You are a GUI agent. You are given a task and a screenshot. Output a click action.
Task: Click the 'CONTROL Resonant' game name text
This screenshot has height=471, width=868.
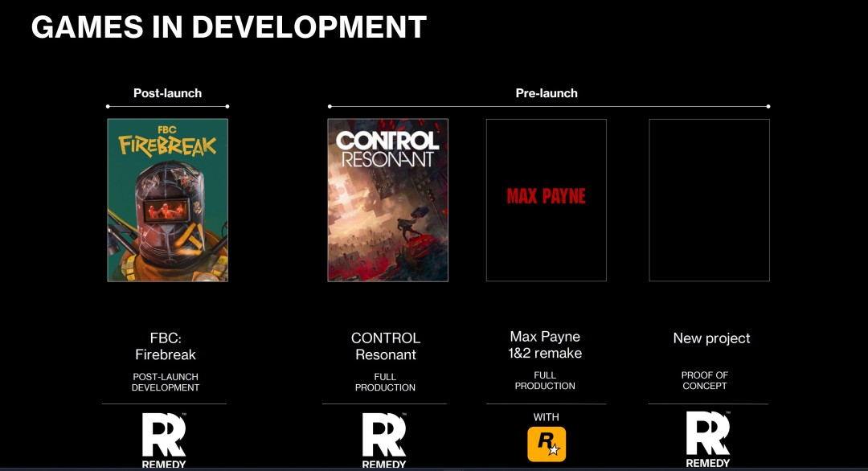coord(386,346)
